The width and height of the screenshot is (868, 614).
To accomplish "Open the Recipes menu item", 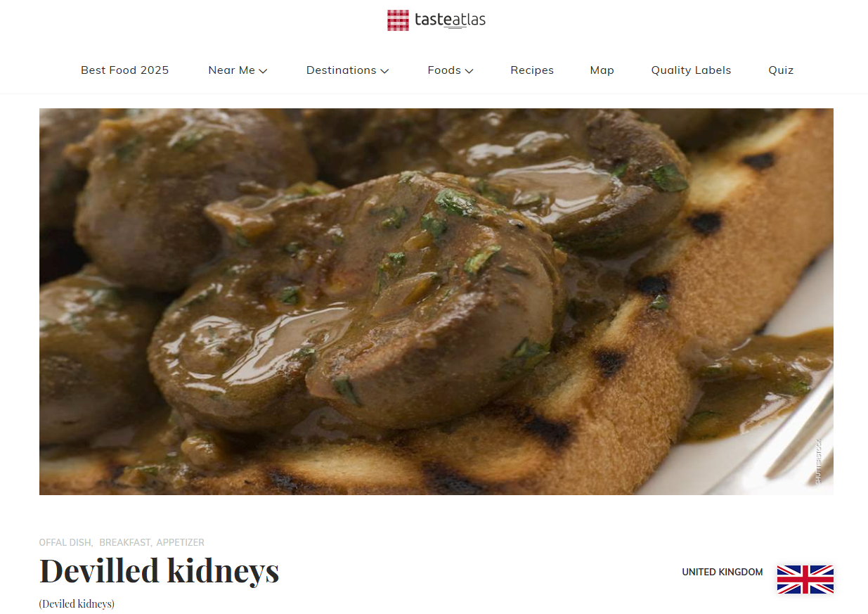I will [x=532, y=70].
